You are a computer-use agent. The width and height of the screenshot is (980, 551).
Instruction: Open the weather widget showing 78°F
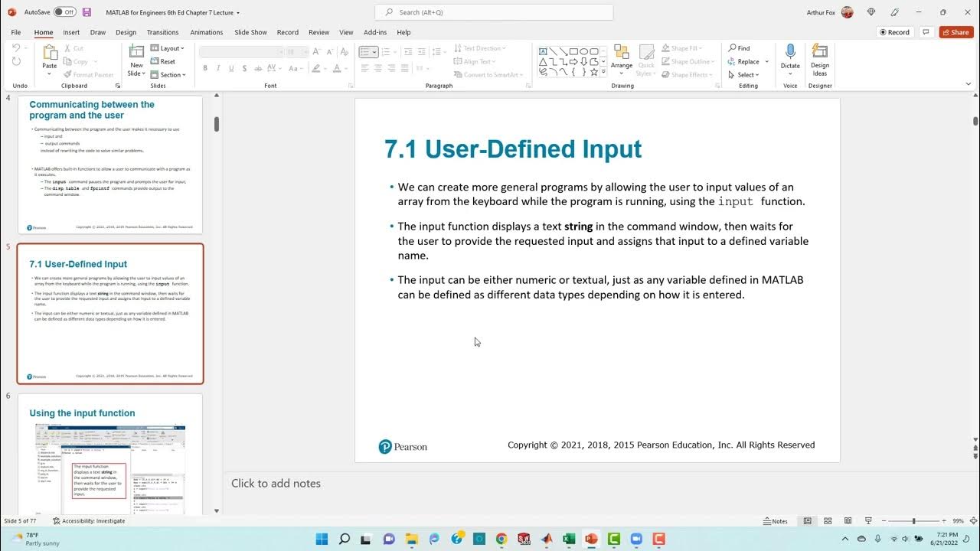click(32, 539)
